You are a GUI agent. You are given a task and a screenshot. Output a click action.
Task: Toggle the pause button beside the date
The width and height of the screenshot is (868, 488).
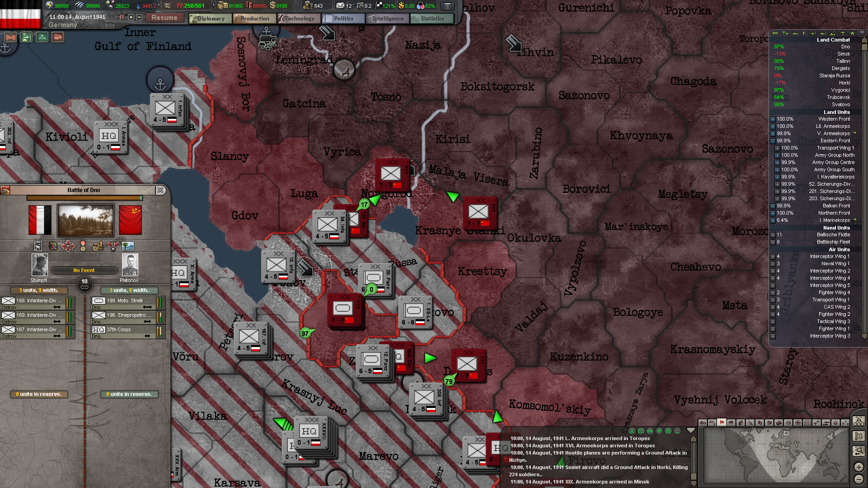pos(122,17)
